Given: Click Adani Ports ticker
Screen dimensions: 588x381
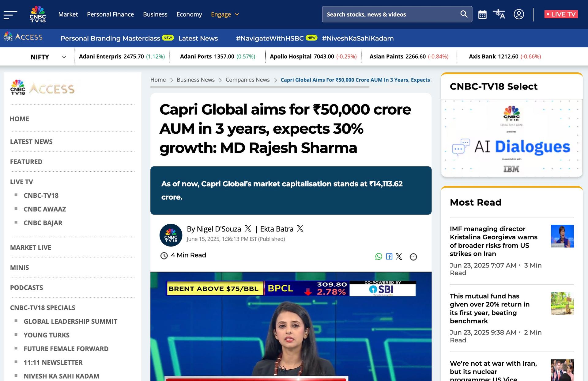Looking at the screenshot, I should click(x=217, y=56).
